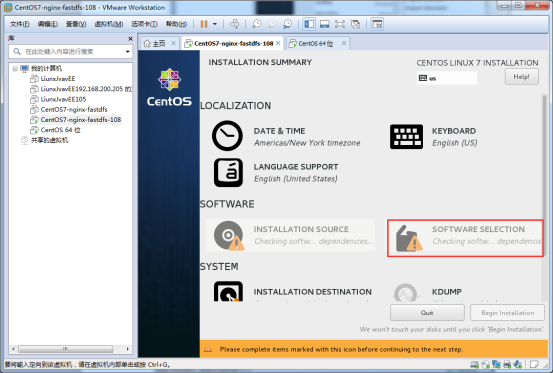Click the library horizontal scrollbar
This screenshot has width=553, height=373.
(66, 349)
